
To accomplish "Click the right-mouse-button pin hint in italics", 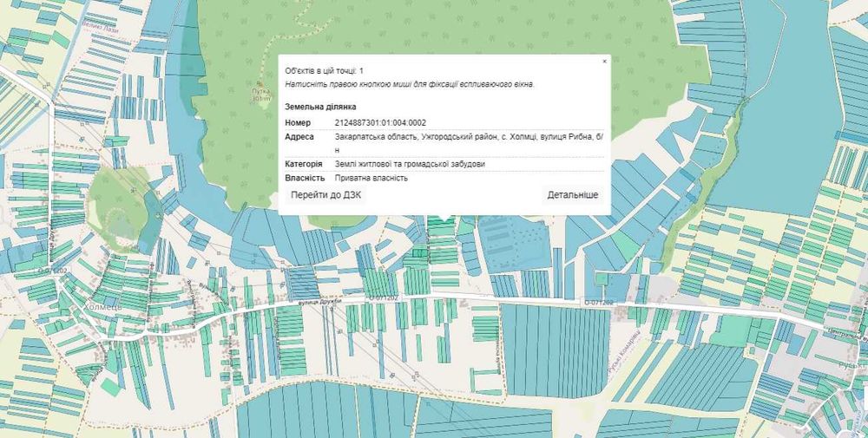I will [x=410, y=85].
